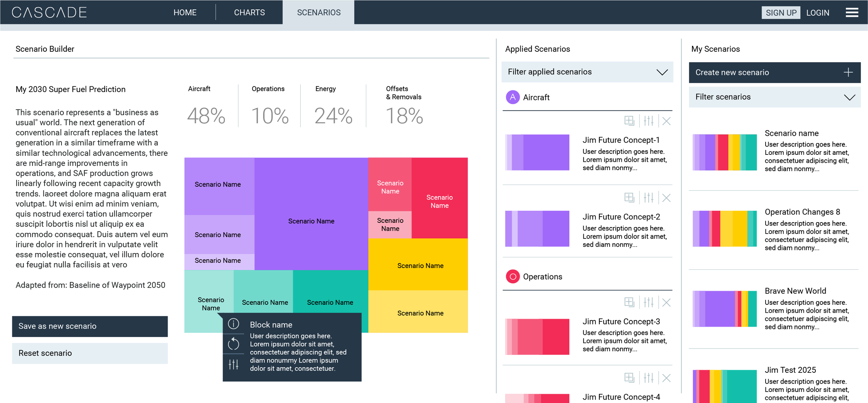The width and height of the screenshot is (868, 403).
Task: Open adjust sliders for Jim Future Concept-2
Action: coord(648,198)
